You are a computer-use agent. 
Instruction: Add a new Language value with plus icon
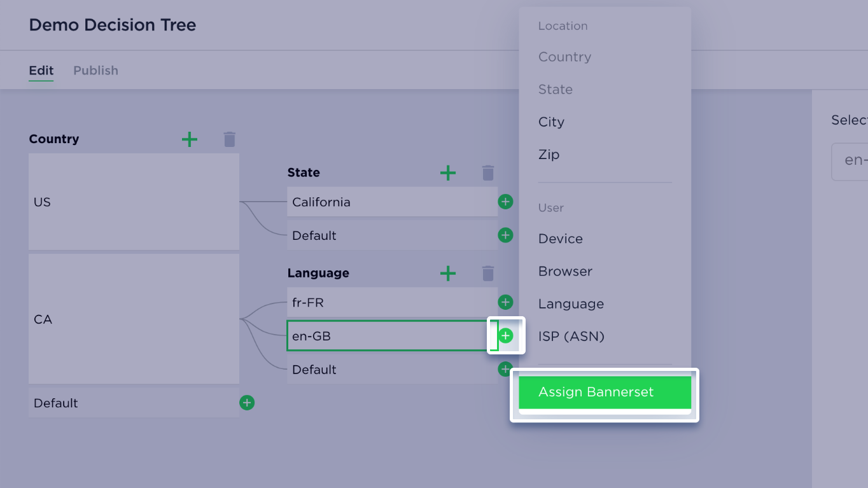448,273
